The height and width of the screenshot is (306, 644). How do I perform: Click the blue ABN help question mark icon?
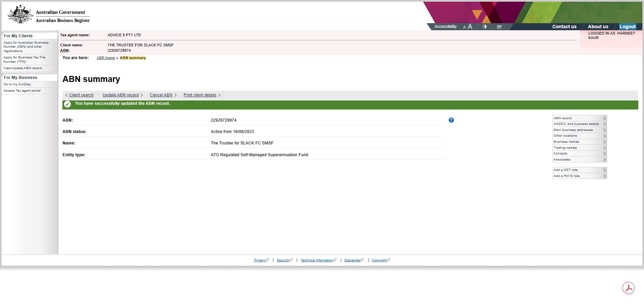click(451, 120)
